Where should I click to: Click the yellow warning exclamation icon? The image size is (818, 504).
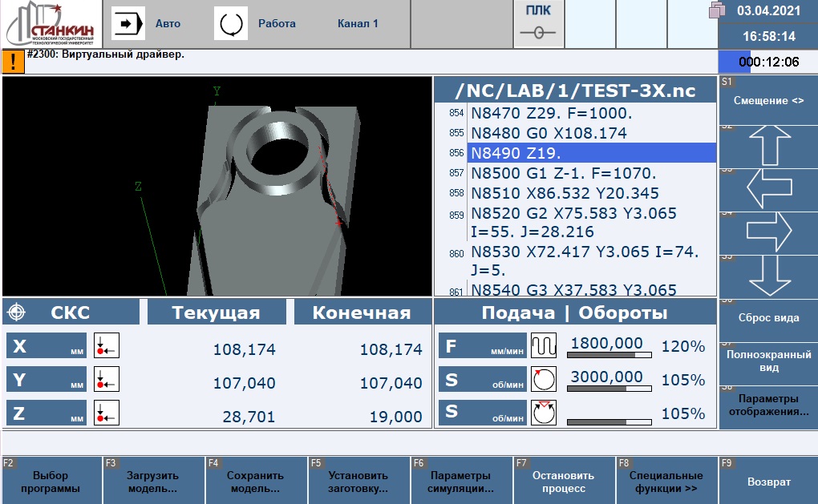tap(13, 62)
